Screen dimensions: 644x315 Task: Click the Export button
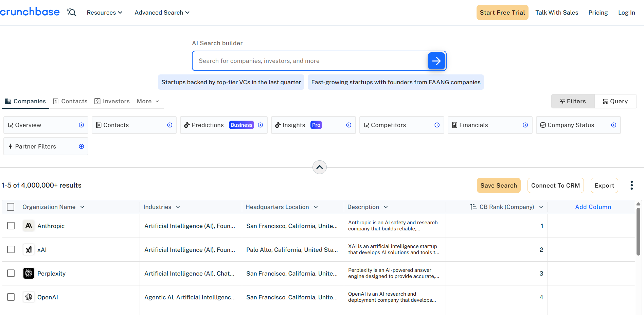tap(604, 186)
